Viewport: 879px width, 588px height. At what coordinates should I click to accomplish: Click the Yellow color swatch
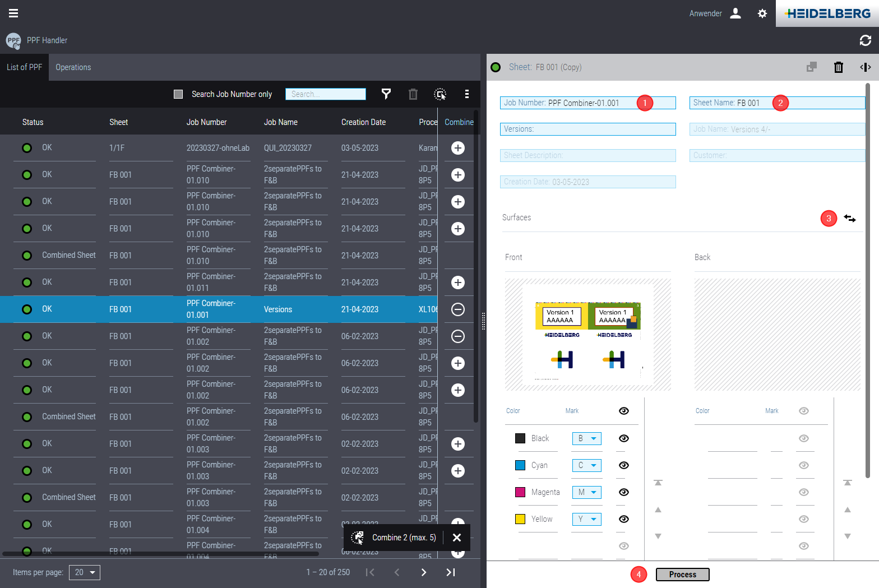(520, 519)
